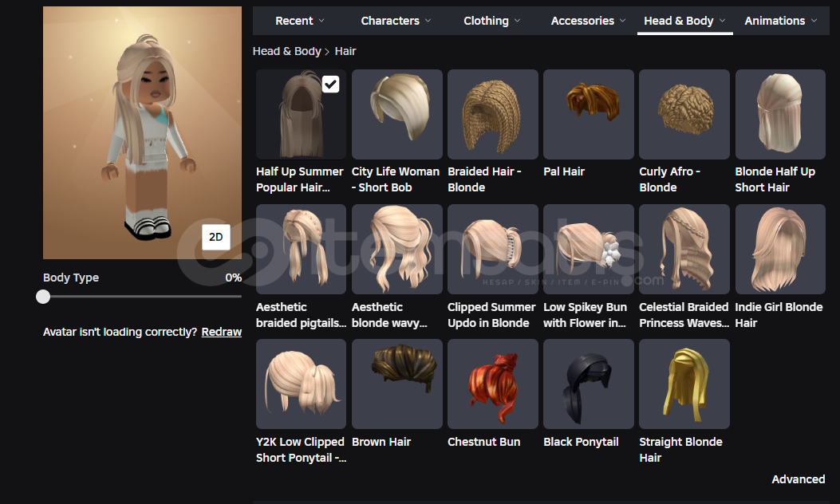840x504 pixels.
Task: Click the '0%' body type value
Action: pyautogui.click(x=233, y=278)
